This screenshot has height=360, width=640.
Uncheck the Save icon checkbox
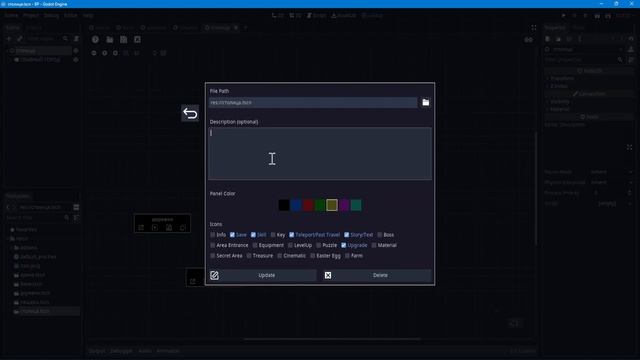pyautogui.click(x=232, y=235)
